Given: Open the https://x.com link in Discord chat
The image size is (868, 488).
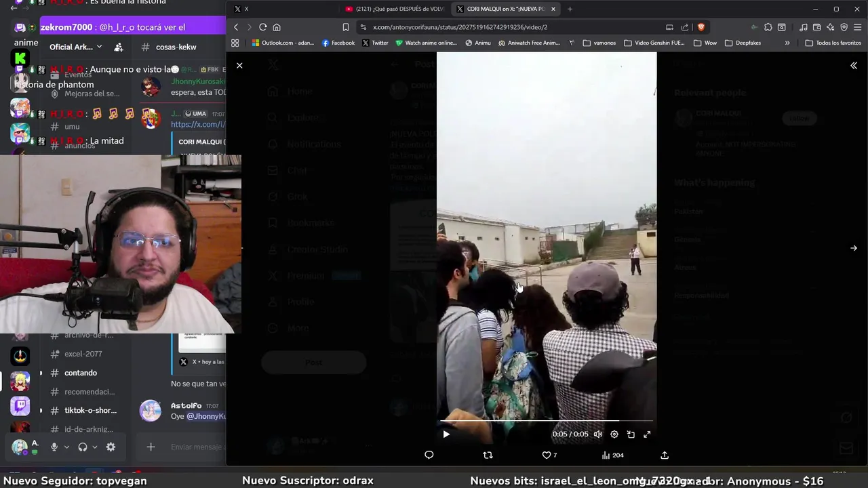Looking at the screenshot, I should pos(197,125).
